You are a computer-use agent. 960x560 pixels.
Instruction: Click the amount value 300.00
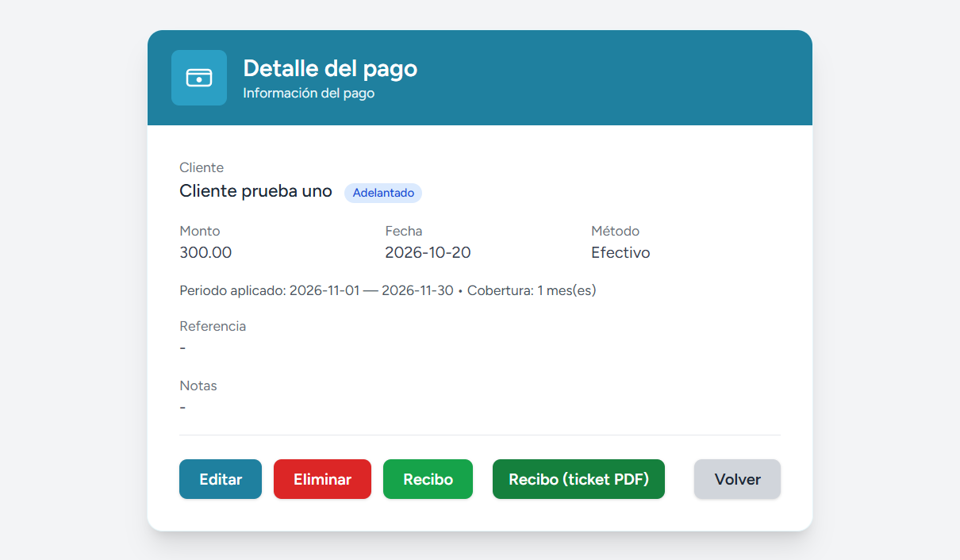[205, 253]
